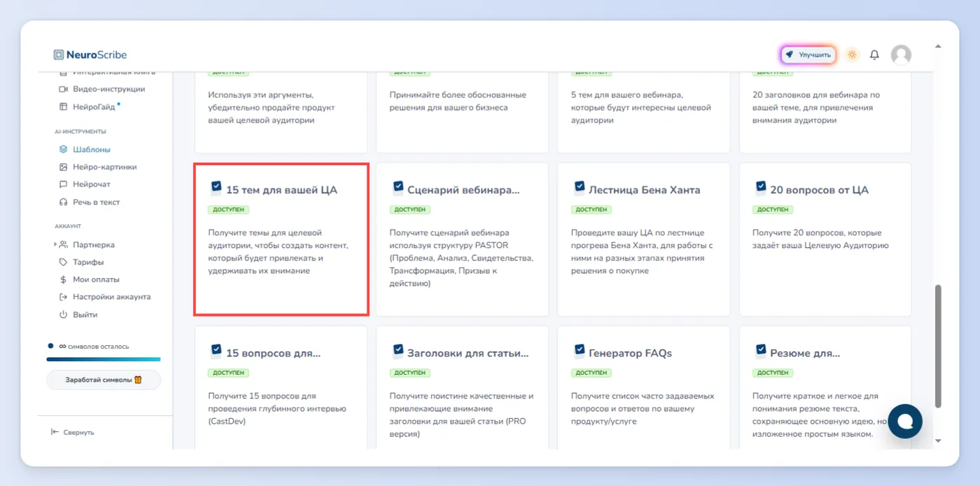Open the Лестница Бена Ханта template card
This screenshot has height=486, width=980.
click(x=644, y=239)
